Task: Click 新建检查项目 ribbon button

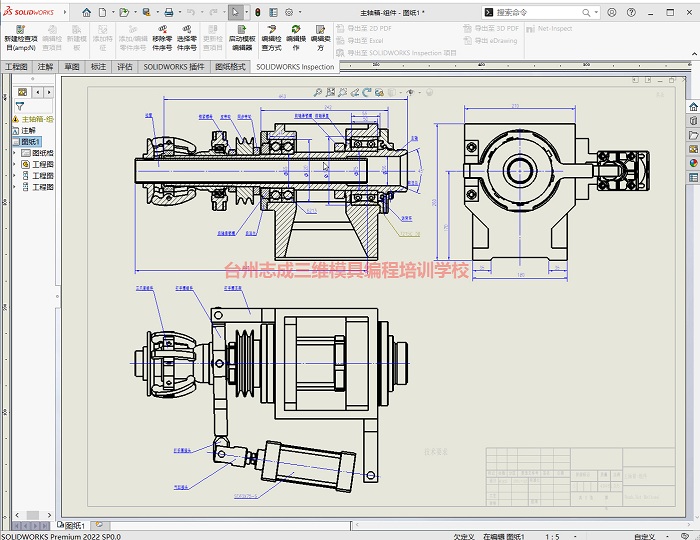Action: coord(21,38)
